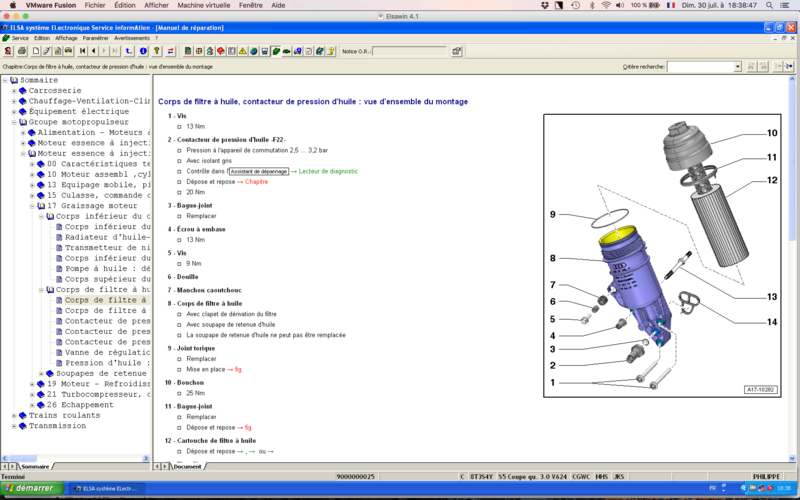800x500 pixels.
Task: Open the Affichage menu in ELSA
Action: pos(66,38)
